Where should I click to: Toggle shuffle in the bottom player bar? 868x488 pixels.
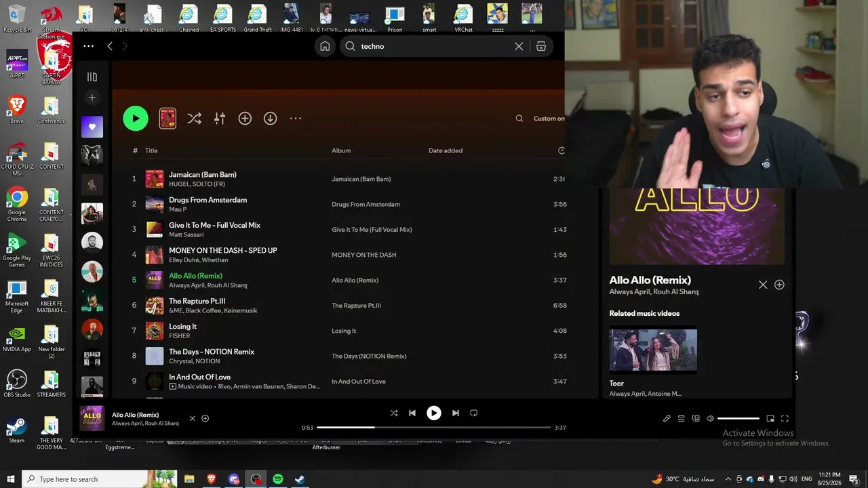click(x=394, y=413)
